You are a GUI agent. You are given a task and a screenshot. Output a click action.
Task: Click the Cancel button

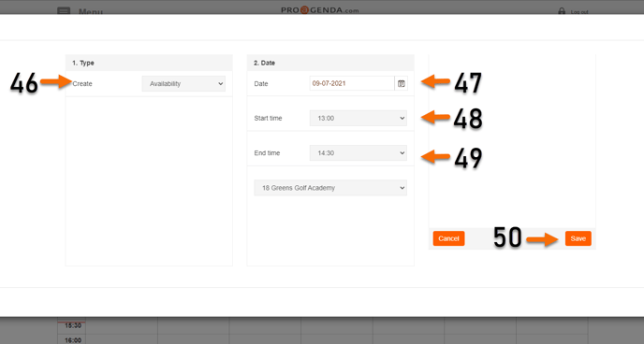click(x=448, y=238)
